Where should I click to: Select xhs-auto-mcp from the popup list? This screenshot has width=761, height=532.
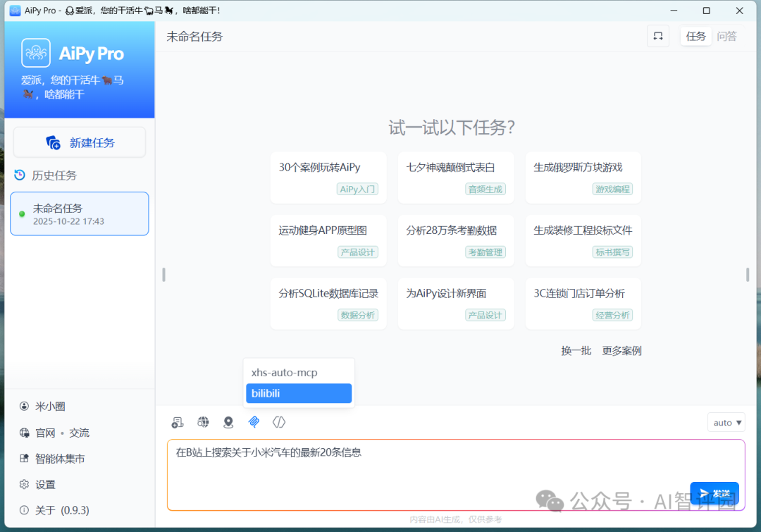(299, 372)
